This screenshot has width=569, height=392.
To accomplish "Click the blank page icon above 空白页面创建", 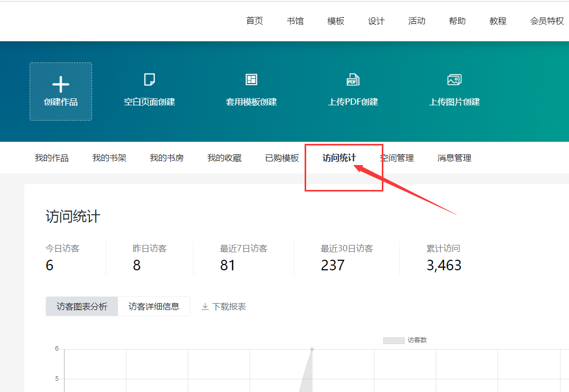I will pyautogui.click(x=150, y=79).
